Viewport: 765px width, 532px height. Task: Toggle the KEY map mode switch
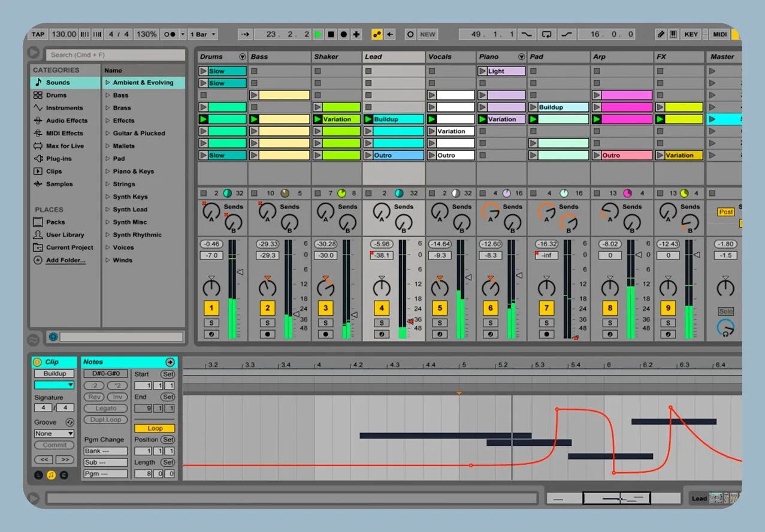tap(691, 34)
